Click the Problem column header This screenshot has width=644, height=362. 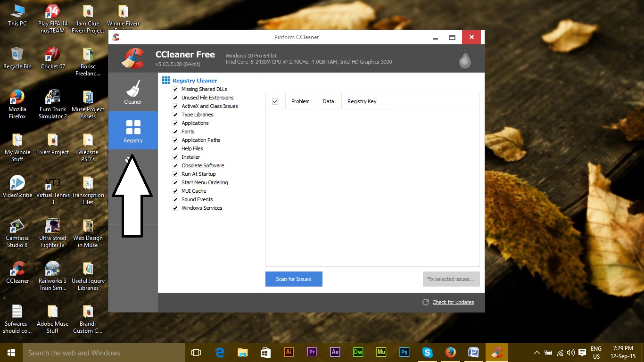tap(300, 101)
